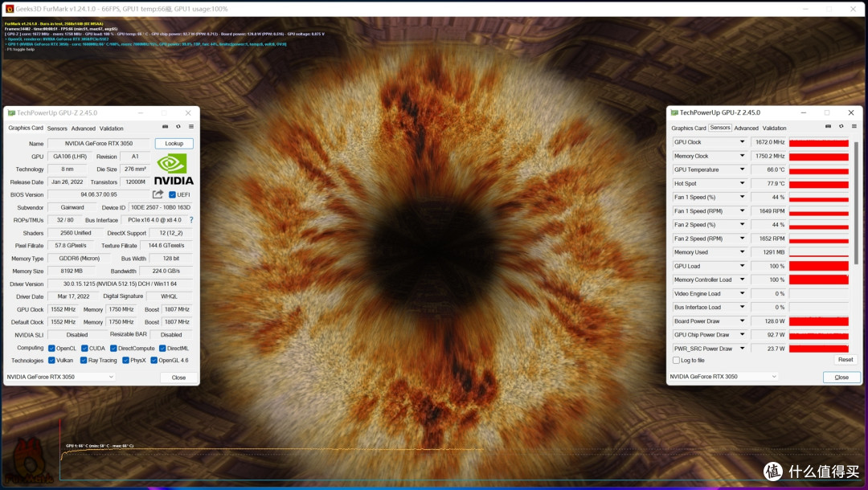The image size is (868, 490).
Task: Click the Name field showing NVIDIA GeForce RTX 3050
Action: pos(99,143)
